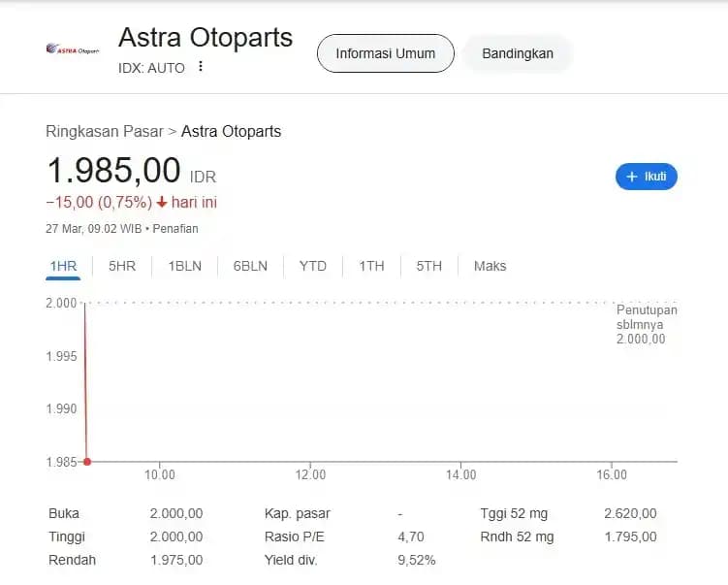
Task: Click the Tggi 52 mg label
Action: 514,513
